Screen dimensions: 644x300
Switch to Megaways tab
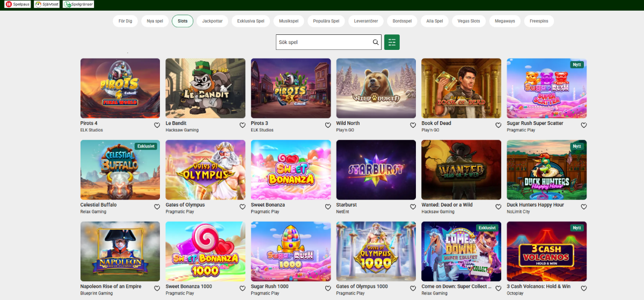(x=504, y=21)
